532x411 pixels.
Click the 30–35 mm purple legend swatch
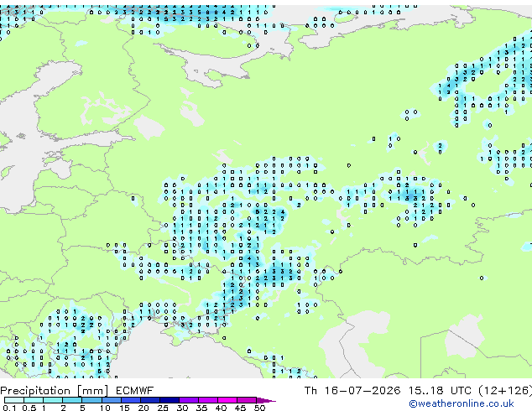[x=189, y=400]
